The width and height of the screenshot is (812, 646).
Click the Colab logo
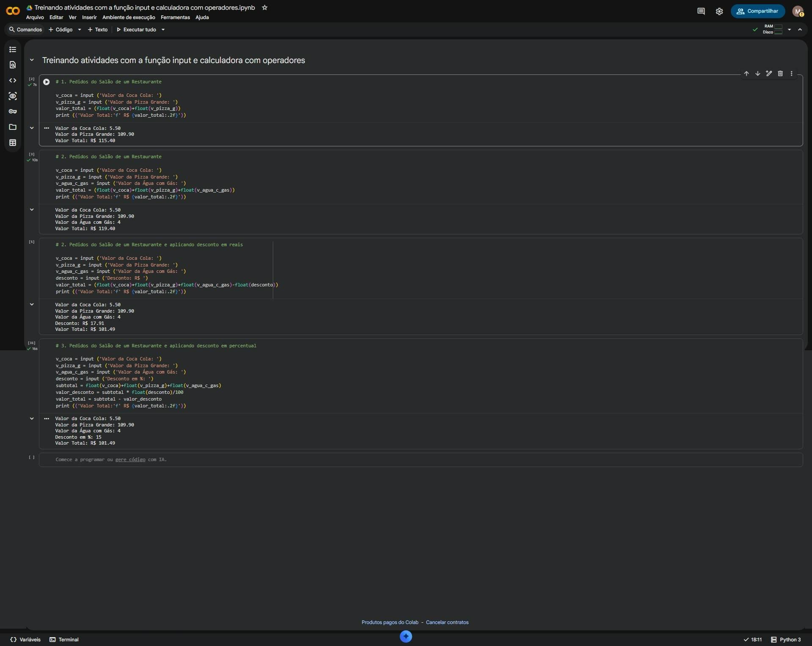(x=13, y=11)
